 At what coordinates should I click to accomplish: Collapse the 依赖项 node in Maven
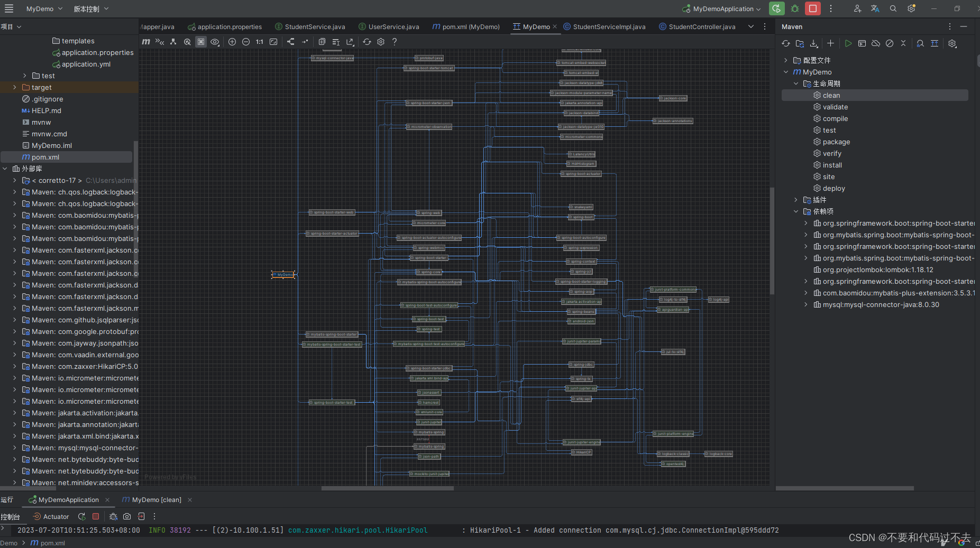(796, 211)
